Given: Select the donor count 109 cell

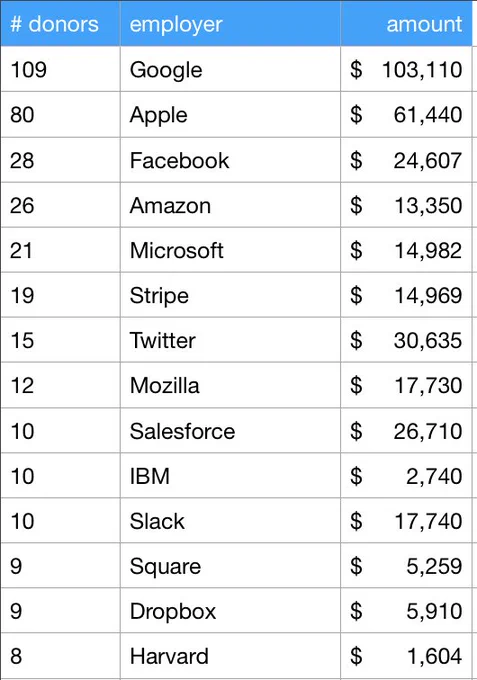Looking at the screenshot, I should [60, 69].
